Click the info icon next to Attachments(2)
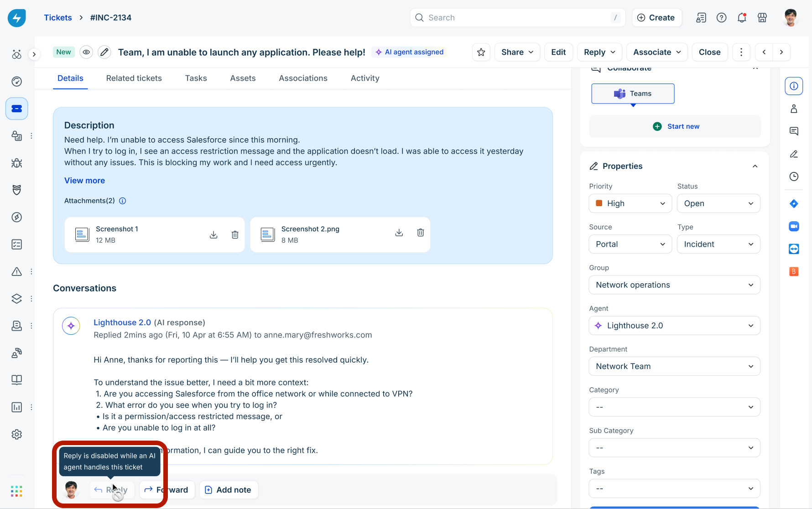 click(123, 201)
